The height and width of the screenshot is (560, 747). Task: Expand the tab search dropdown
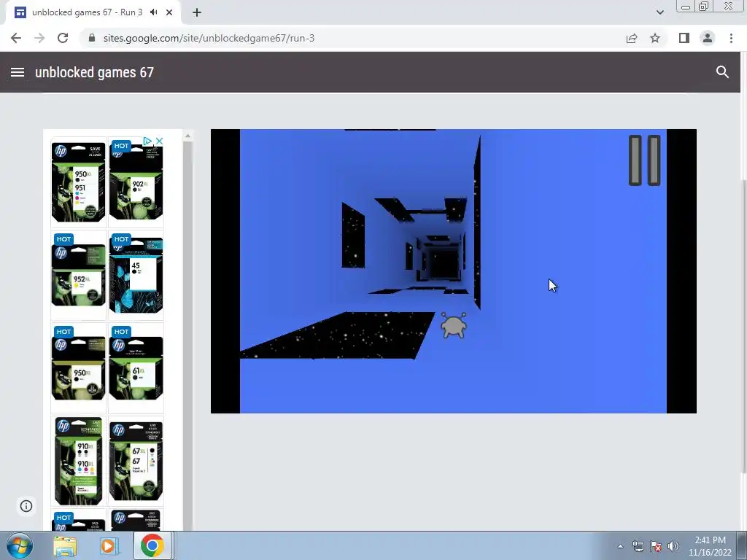pyautogui.click(x=659, y=12)
